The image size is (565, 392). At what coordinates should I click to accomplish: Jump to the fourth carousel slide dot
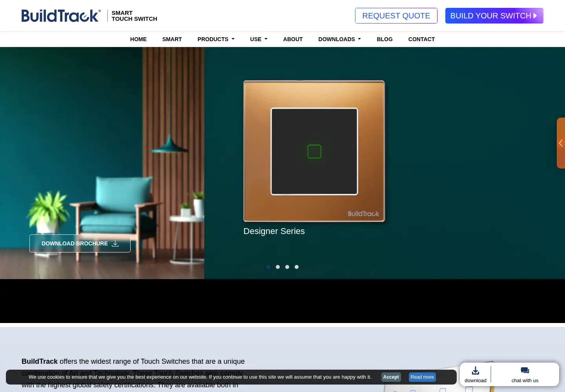297,267
